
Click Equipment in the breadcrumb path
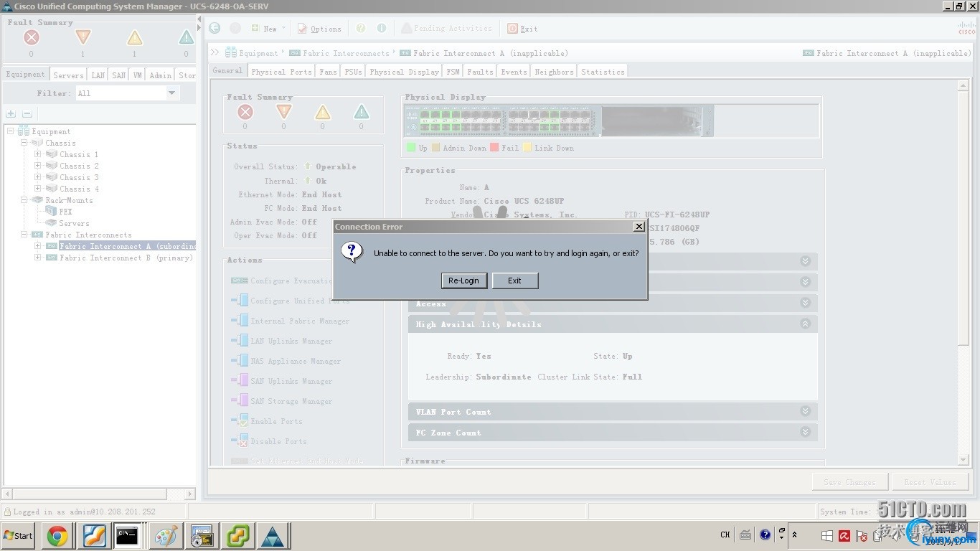(x=258, y=53)
